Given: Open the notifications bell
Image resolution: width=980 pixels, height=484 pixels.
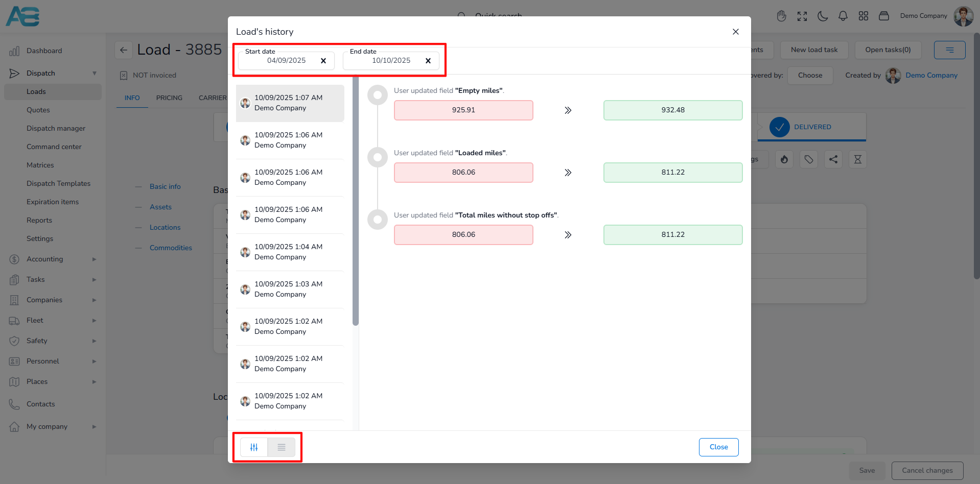Looking at the screenshot, I should [843, 16].
